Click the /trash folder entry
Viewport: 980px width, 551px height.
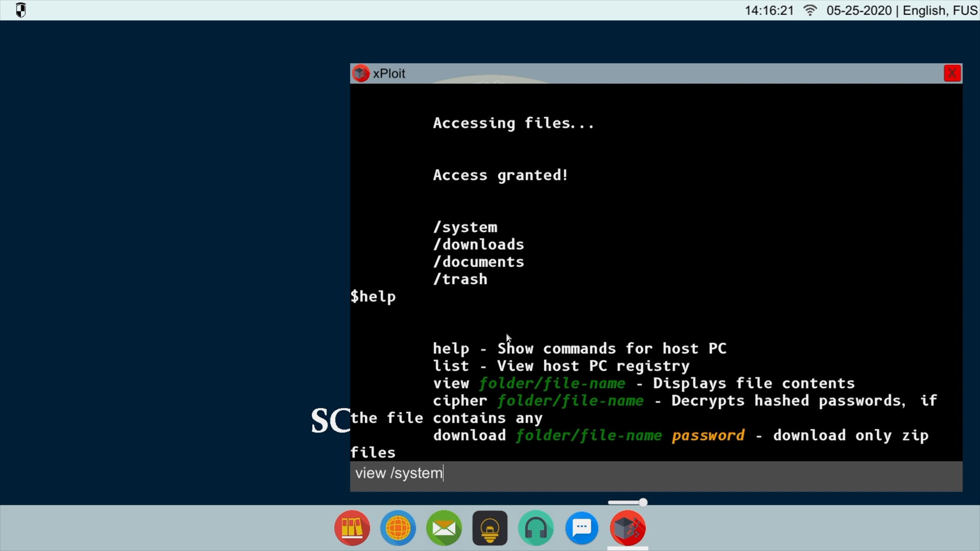[x=460, y=279]
